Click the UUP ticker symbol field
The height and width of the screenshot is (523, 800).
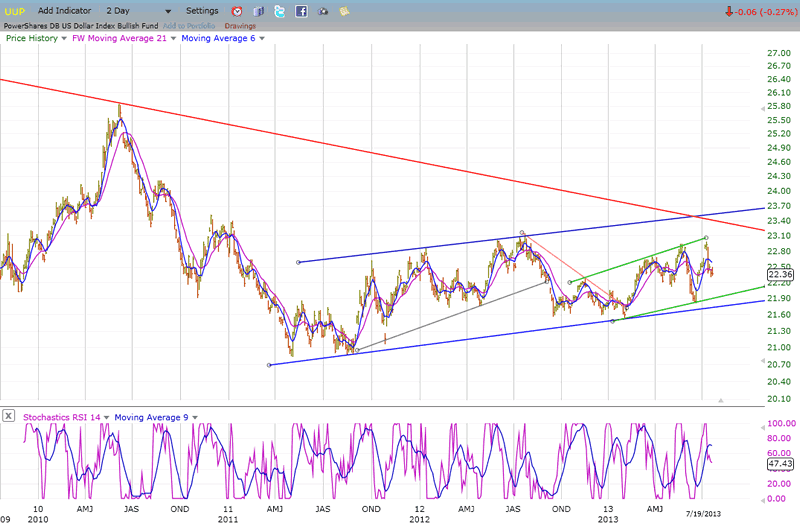pos(16,10)
